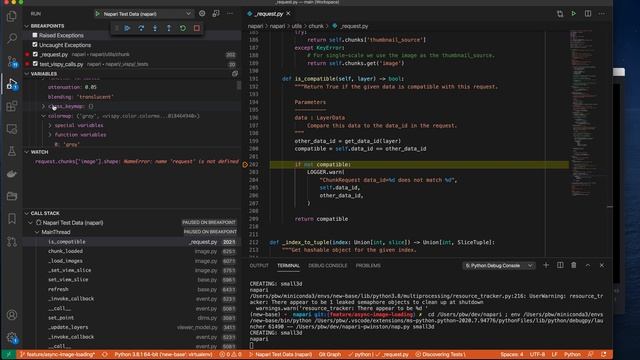Collapse the colormap variable
The image size is (640, 360).
(x=44, y=116)
